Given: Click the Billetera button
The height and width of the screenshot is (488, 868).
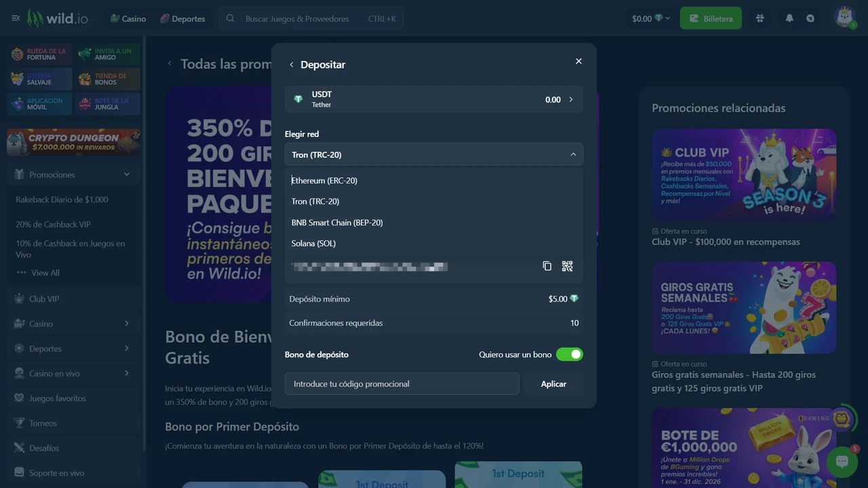Looking at the screenshot, I should 711,18.
